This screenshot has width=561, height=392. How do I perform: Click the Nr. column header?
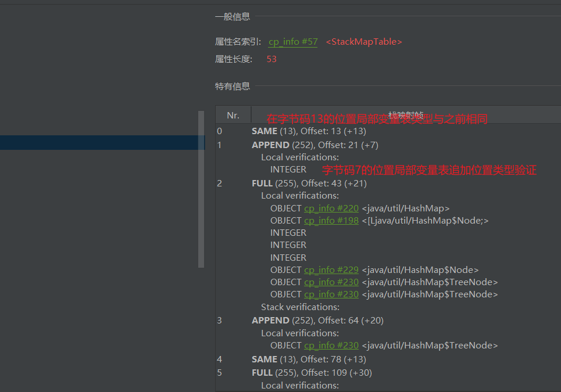point(233,114)
